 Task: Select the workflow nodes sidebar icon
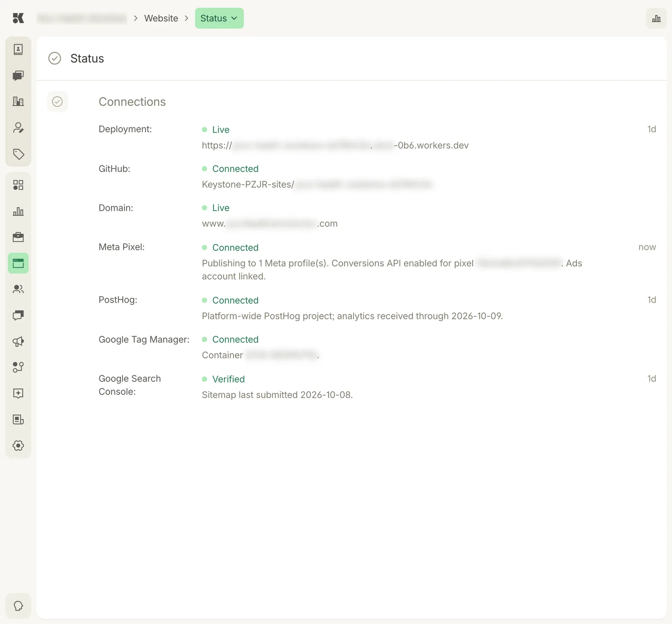pyautogui.click(x=18, y=367)
